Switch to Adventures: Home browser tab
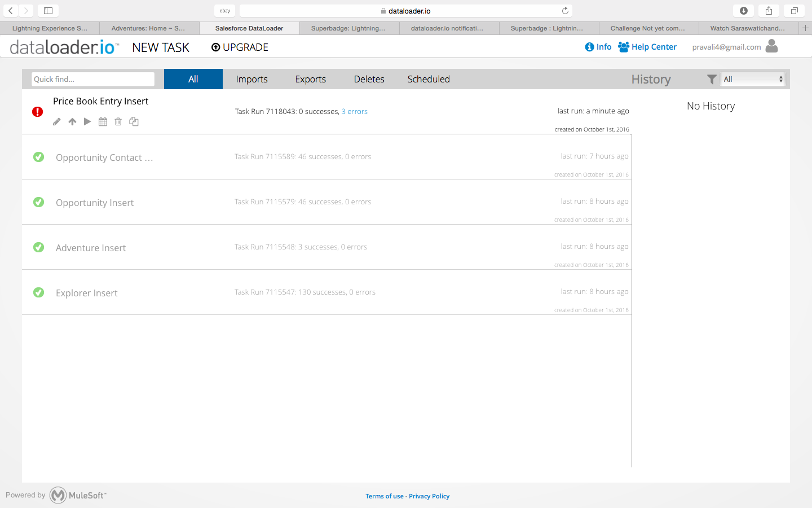The height and width of the screenshot is (508, 812). 149,28
